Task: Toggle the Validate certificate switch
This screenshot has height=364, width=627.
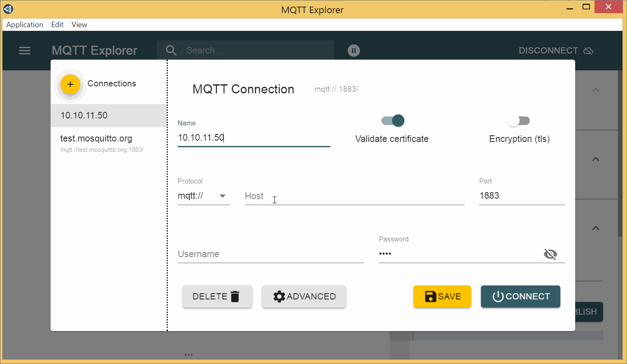Action: pos(393,121)
